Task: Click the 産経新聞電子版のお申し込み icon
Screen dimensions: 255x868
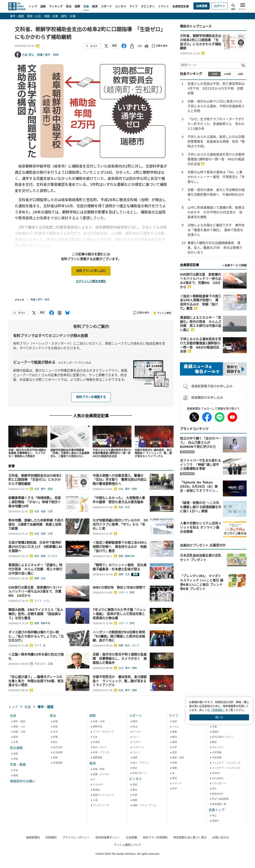Action: point(186,386)
